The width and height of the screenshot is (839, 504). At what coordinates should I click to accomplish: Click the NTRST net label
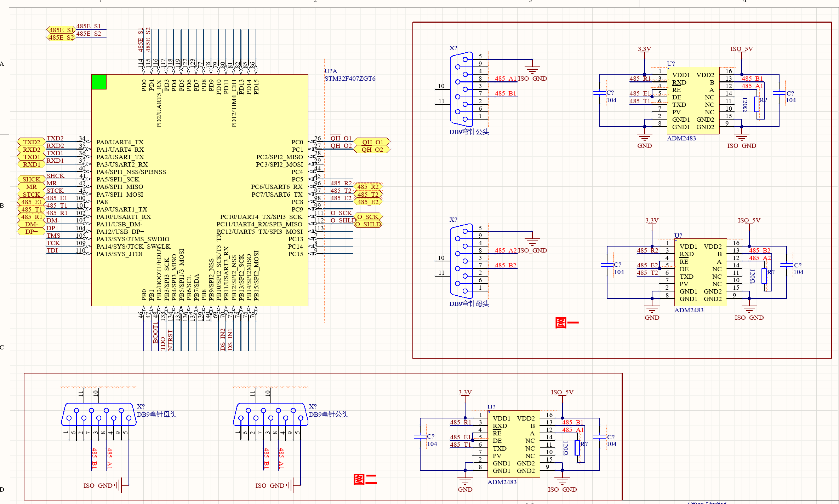pos(170,340)
